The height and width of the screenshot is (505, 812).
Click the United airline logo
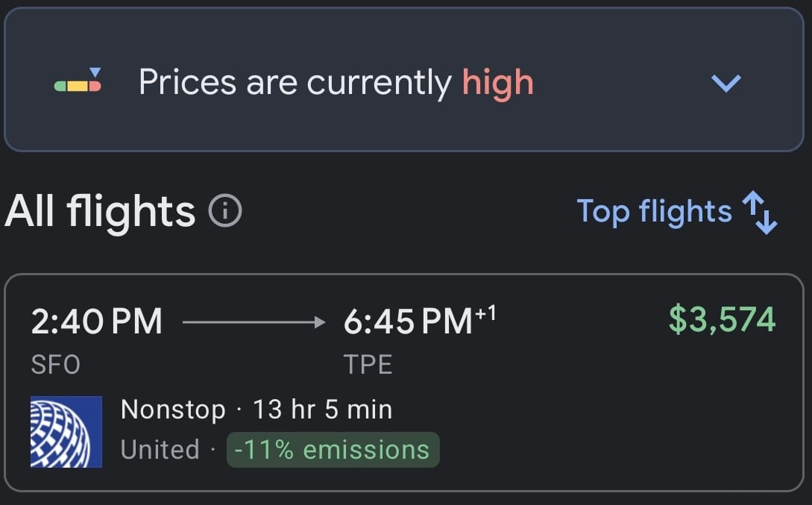[x=66, y=432]
